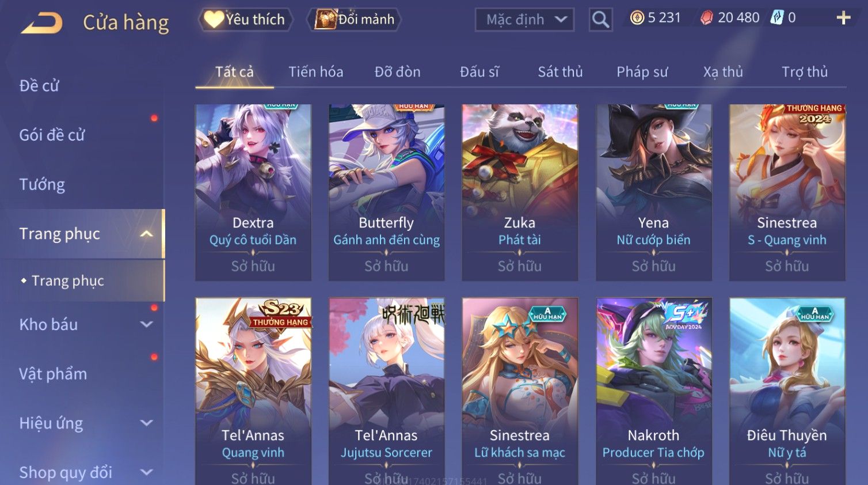Click the back arrow icon beside Cửa hàng
This screenshot has height=485, width=868.
coord(42,23)
